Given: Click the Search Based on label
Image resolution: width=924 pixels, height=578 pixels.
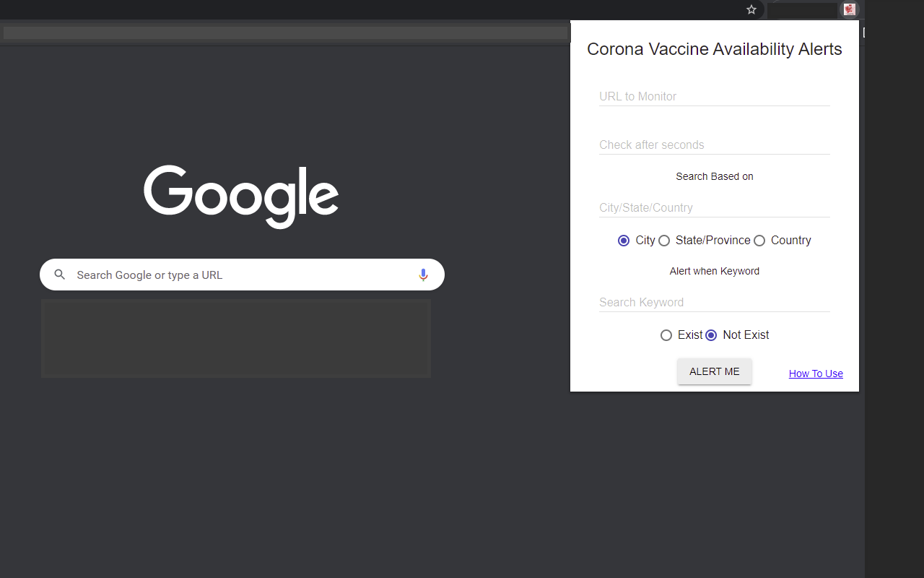Looking at the screenshot, I should tap(715, 176).
